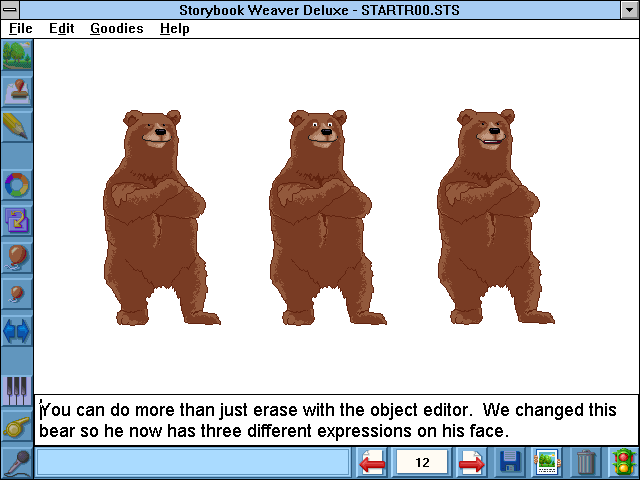Image resolution: width=640 pixels, height=480 pixels.
Task: Click the trash can delete icon
Action: 586,462
